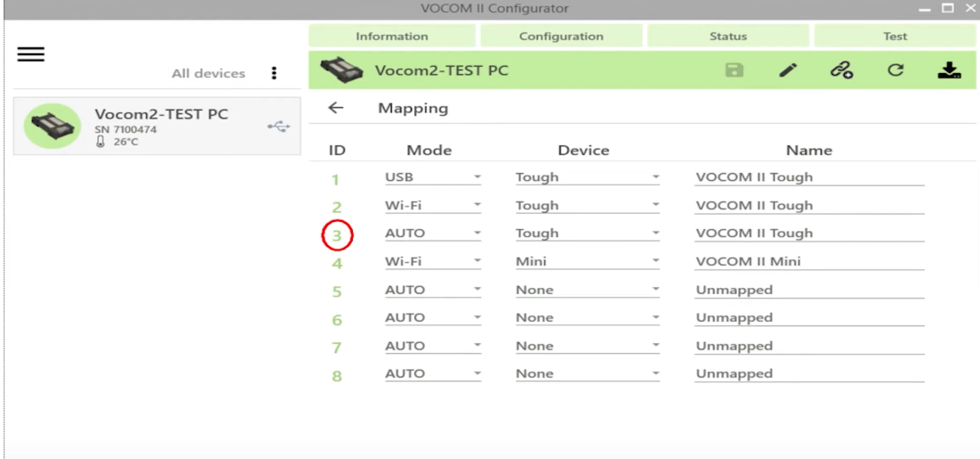Open Device dropdown for ID 3
The width and height of the screenshot is (980, 459).
click(587, 234)
